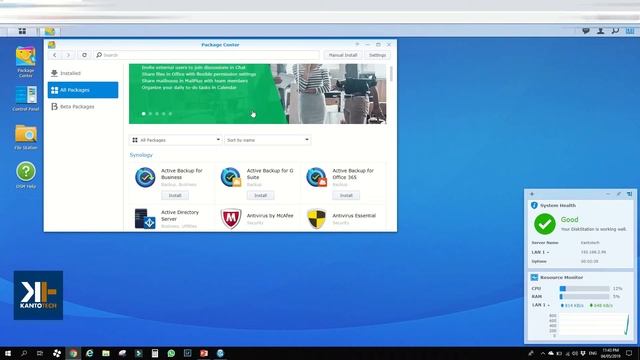This screenshot has height=360, width=640.
Task: Select the second banner carousel dot
Action: 150,114
